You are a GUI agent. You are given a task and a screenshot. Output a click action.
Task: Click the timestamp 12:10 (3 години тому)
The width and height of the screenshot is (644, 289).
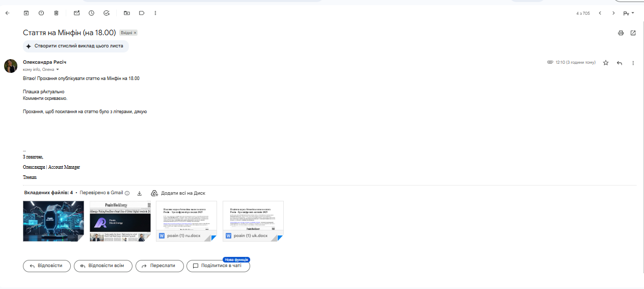(x=575, y=63)
